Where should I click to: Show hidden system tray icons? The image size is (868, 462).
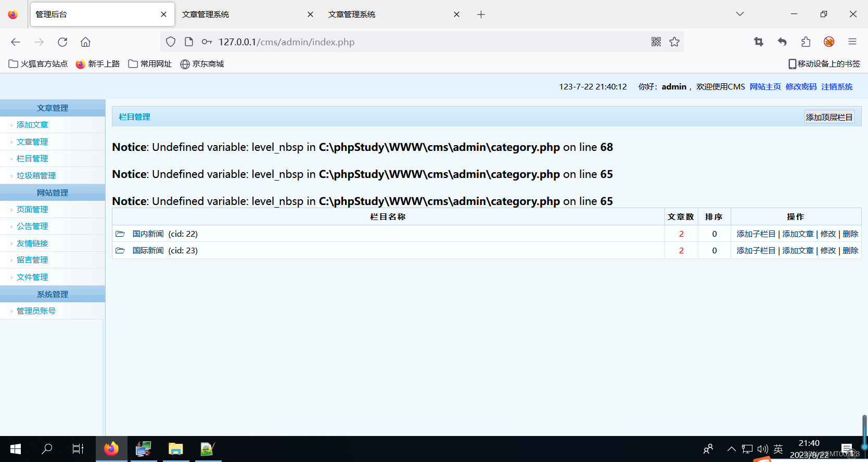click(x=732, y=449)
